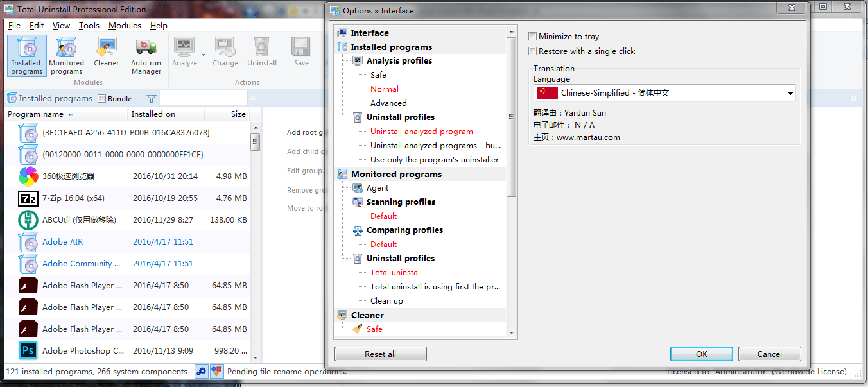Open the Modules menu
868x387 pixels.
click(125, 26)
